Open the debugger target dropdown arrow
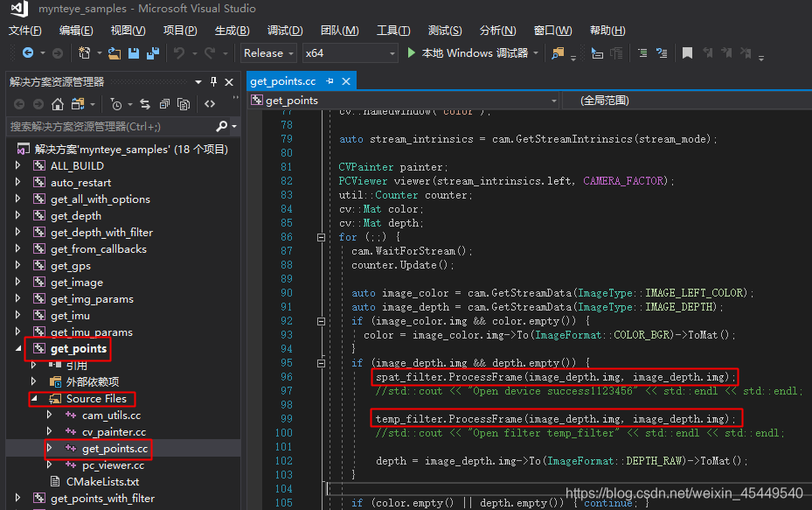 (536, 52)
